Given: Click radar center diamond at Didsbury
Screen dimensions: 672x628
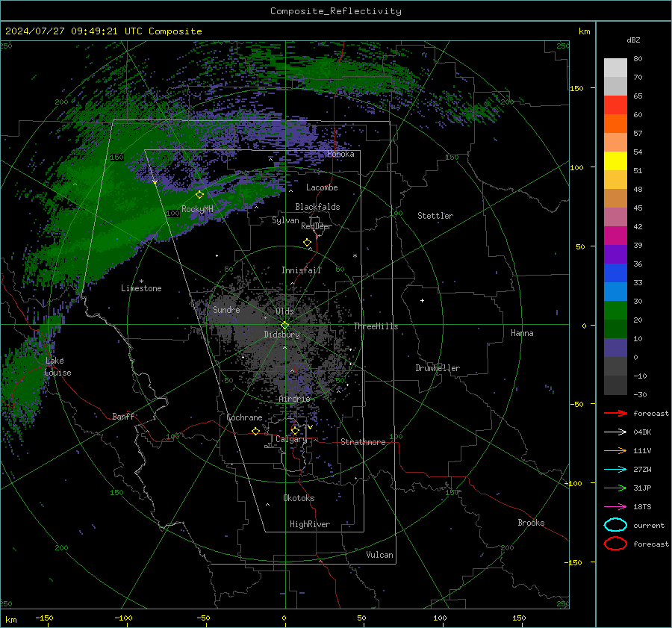Looking at the screenshot, I should tap(284, 326).
